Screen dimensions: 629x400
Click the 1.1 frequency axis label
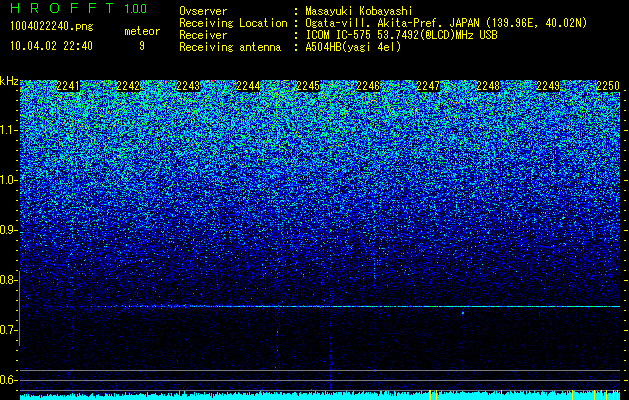coord(8,130)
